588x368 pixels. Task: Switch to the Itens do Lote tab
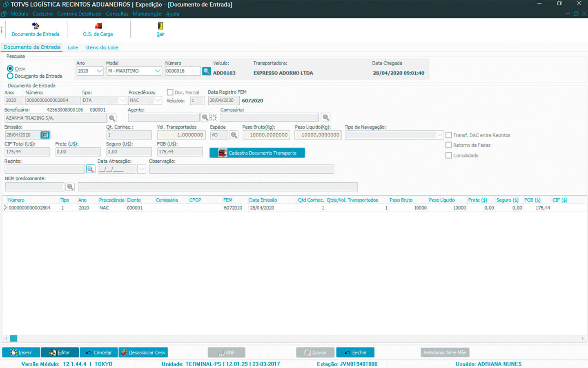tap(102, 47)
